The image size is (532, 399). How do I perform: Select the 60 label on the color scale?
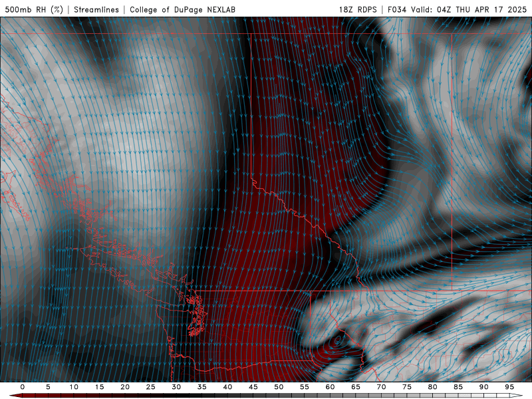tap(330, 387)
